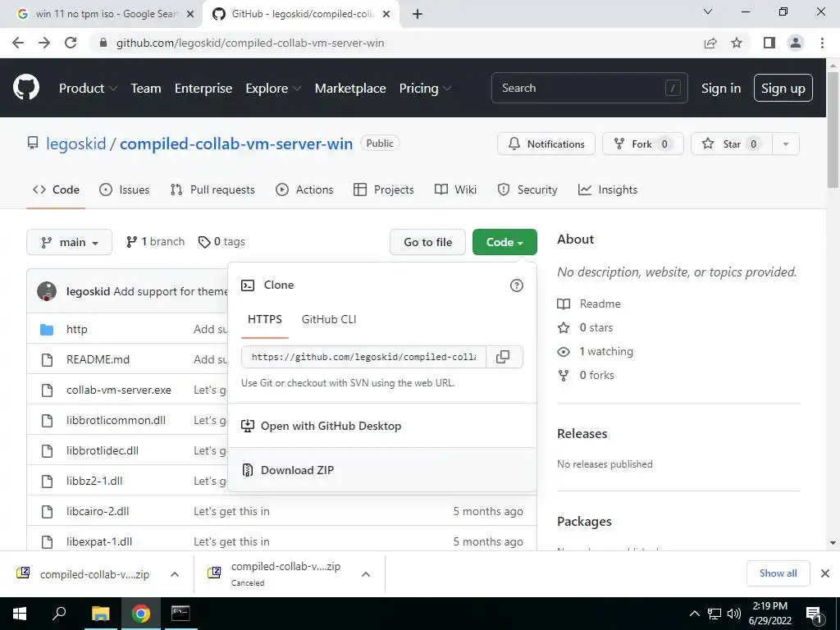Open Windows Start menu
840x630 pixels.
click(20, 614)
